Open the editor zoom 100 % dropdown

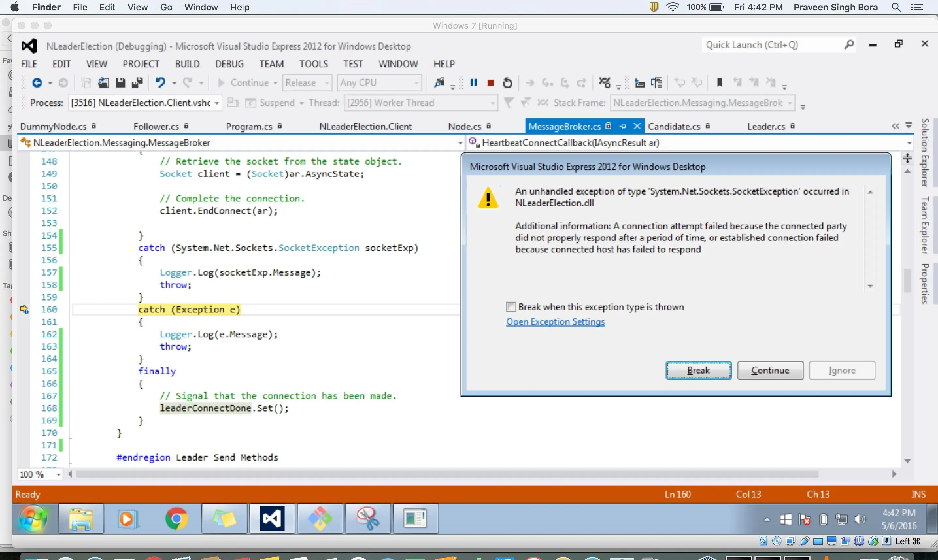pyautogui.click(x=59, y=475)
